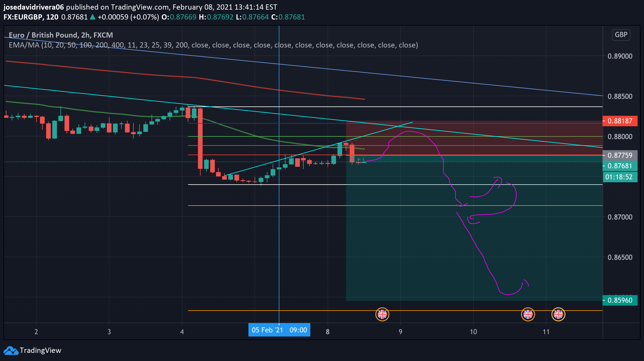Click the GBP currency label button
This screenshot has width=644, height=361.
click(621, 35)
